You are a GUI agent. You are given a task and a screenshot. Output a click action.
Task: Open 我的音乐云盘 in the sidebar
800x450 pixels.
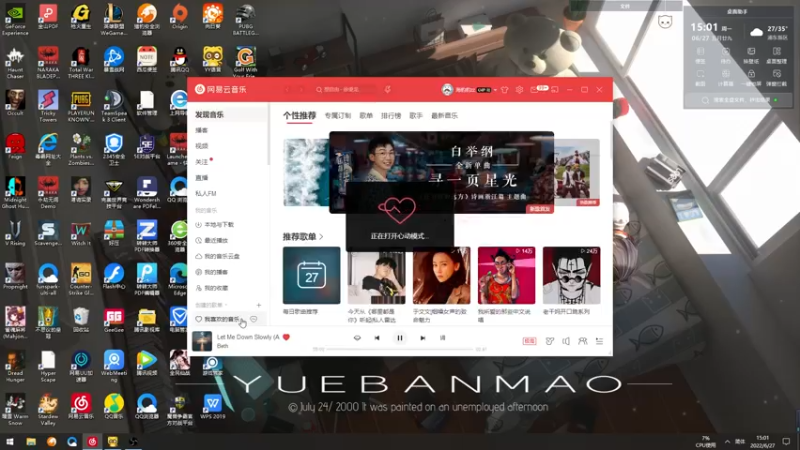217,257
